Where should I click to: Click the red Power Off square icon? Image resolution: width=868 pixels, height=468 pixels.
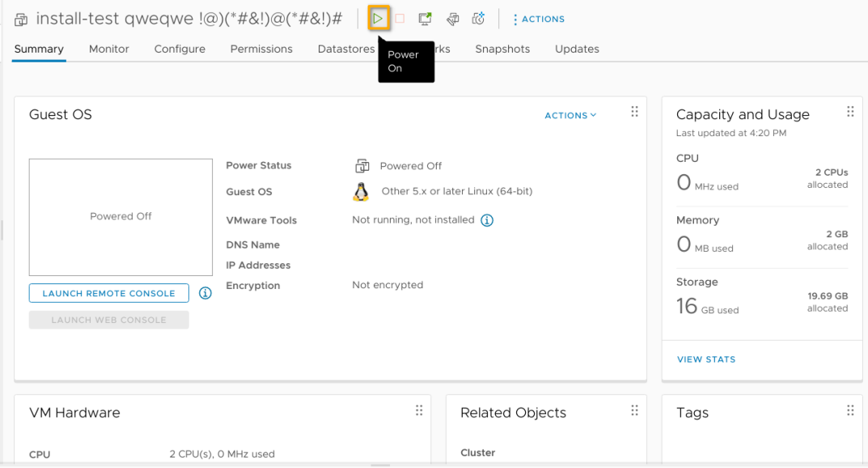(x=400, y=19)
